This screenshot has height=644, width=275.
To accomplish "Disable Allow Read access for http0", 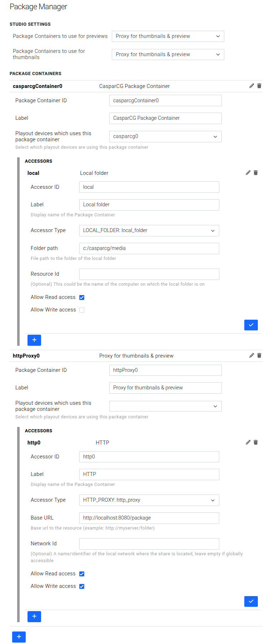I will pos(82,574).
